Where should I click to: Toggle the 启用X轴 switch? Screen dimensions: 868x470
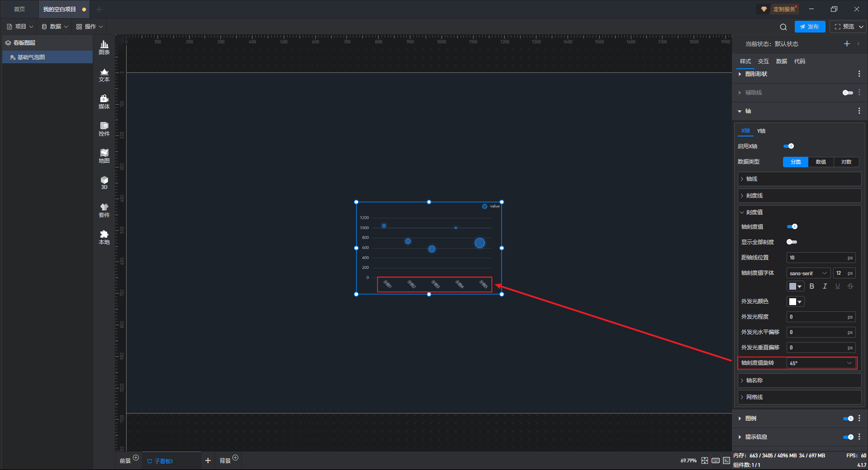coord(788,146)
